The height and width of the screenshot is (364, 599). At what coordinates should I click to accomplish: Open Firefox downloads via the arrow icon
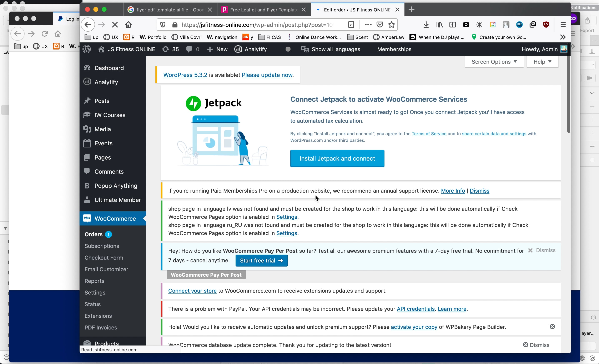pos(426,25)
